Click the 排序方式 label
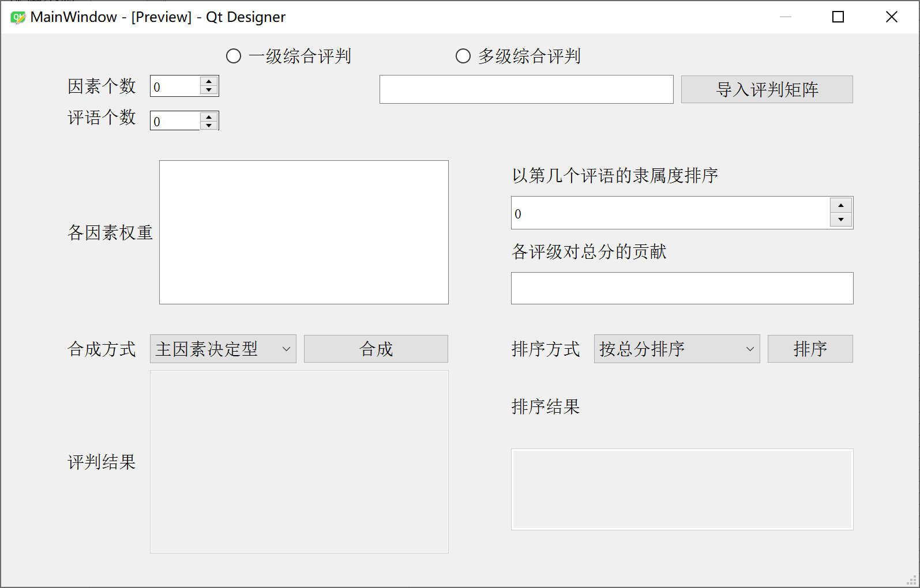This screenshot has width=920, height=588. 546,349
